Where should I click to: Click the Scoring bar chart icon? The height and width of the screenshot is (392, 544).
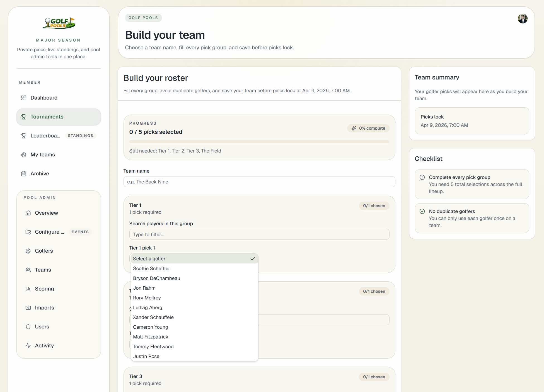pyautogui.click(x=28, y=289)
